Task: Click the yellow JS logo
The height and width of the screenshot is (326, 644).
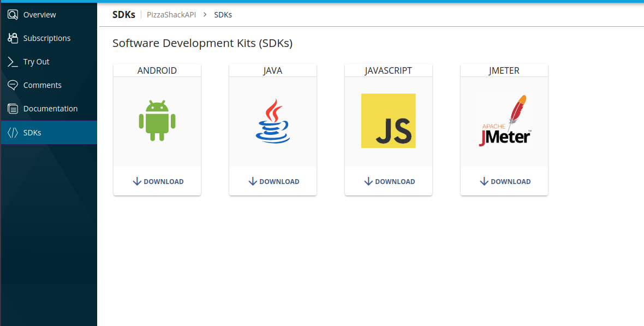Action: pyautogui.click(x=389, y=121)
